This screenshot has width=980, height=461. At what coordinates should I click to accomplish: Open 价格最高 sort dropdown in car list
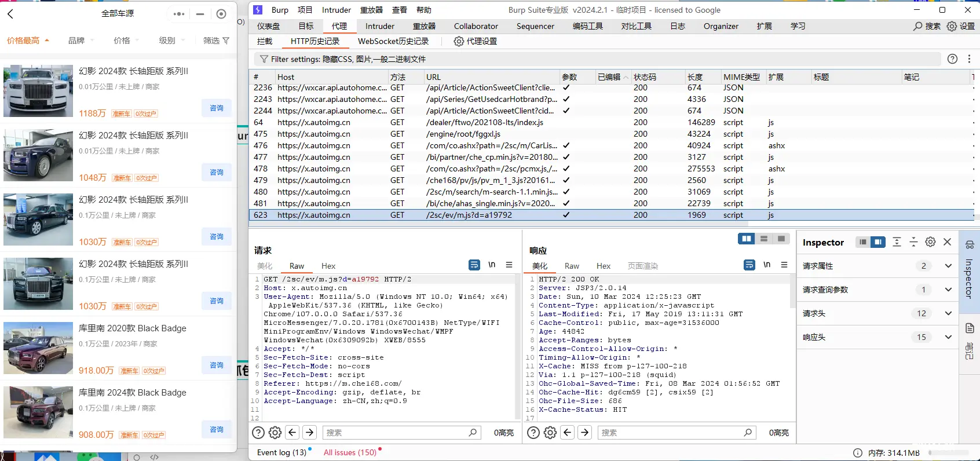pos(28,41)
